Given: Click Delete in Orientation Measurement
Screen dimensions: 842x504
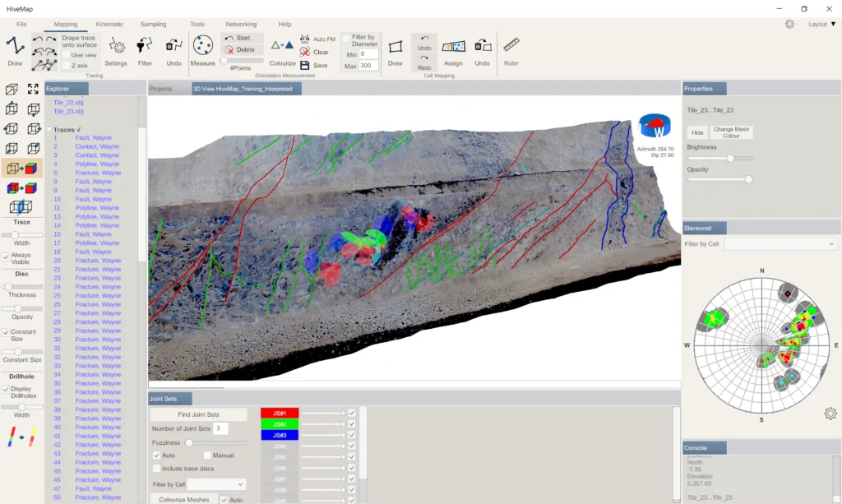Looking at the screenshot, I should point(243,50).
